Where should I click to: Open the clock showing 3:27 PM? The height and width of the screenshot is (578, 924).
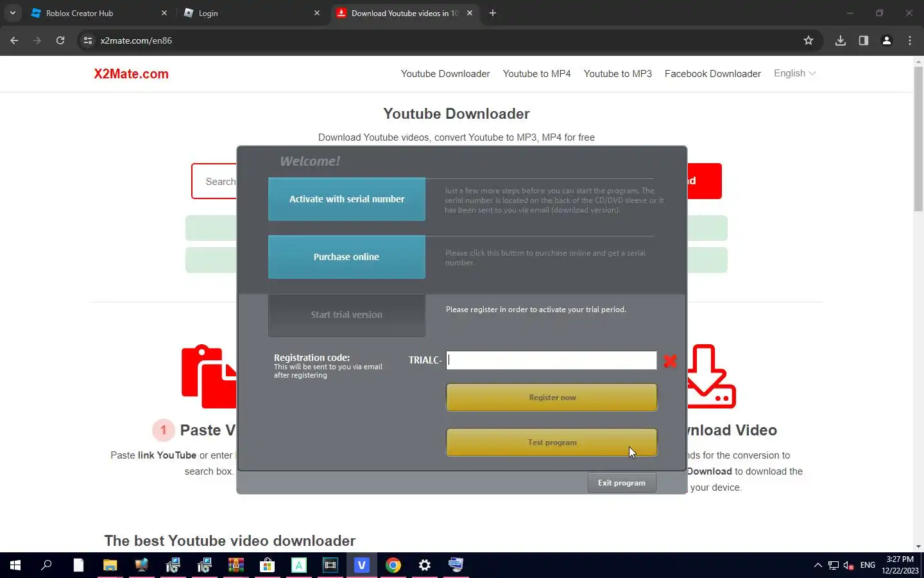900,565
